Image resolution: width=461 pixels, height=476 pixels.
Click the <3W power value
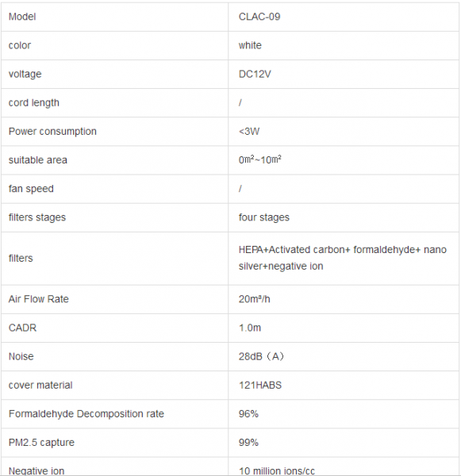[x=249, y=132]
